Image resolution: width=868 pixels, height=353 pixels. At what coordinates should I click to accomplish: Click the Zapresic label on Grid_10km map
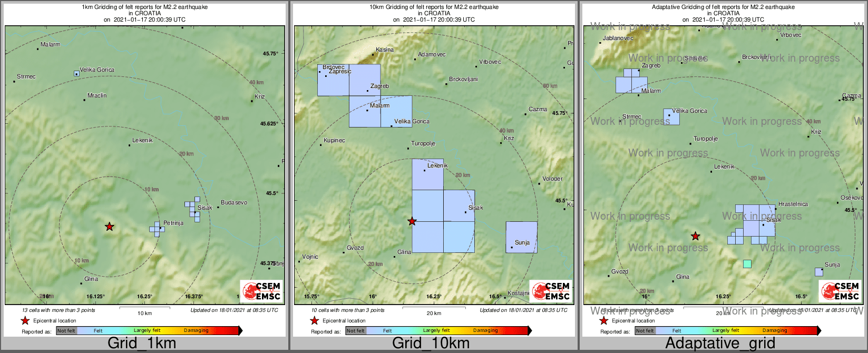point(340,71)
